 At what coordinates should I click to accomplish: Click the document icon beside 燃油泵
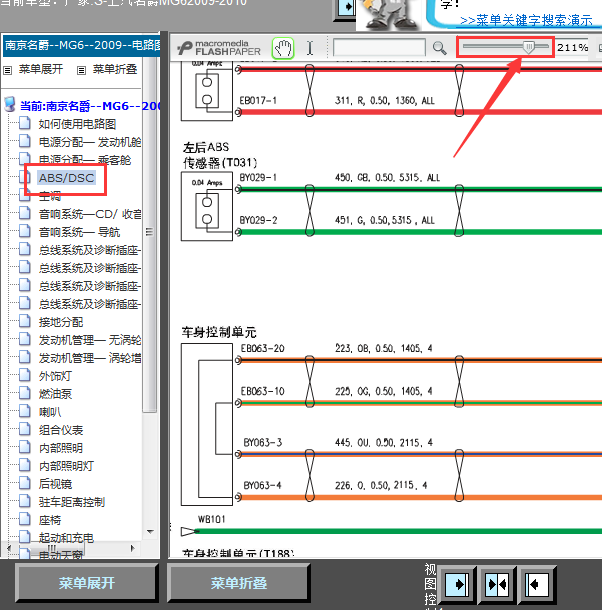coord(25,393)
